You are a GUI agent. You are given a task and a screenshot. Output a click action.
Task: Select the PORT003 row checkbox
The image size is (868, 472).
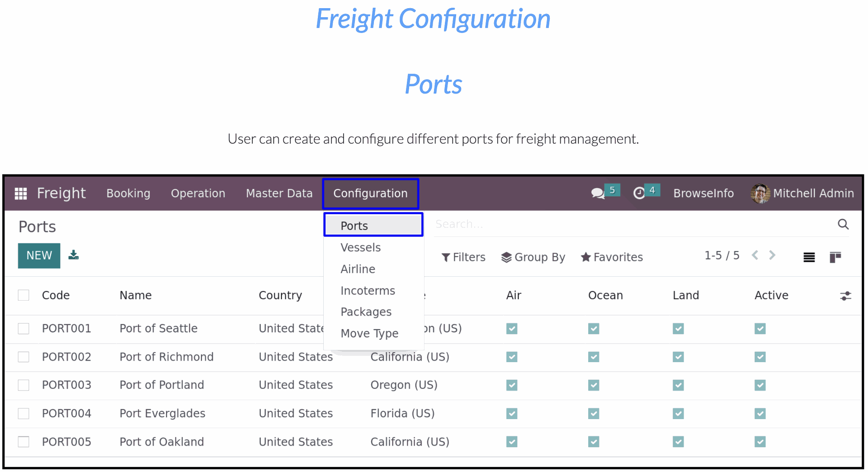tap(24, 385)
